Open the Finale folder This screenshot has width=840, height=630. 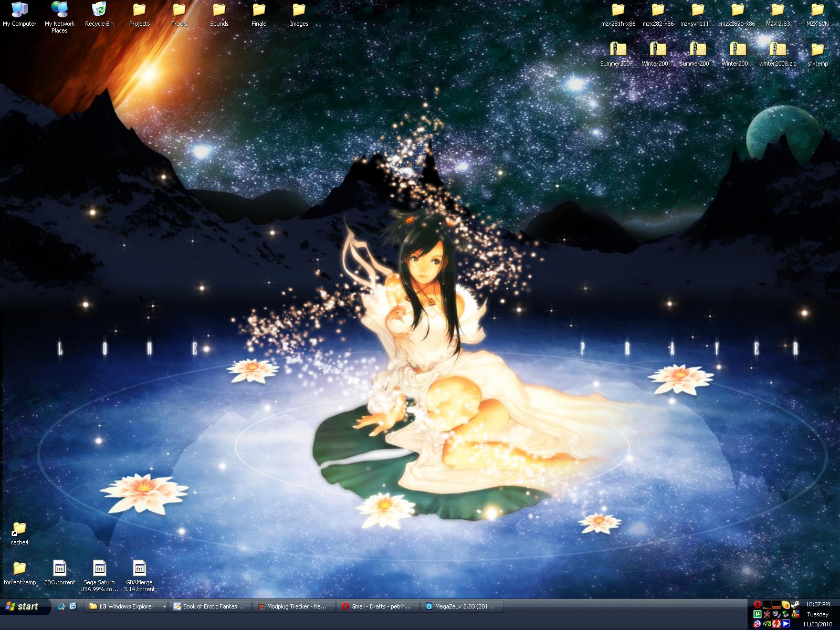pyautogui.click(x=259, y=14)
